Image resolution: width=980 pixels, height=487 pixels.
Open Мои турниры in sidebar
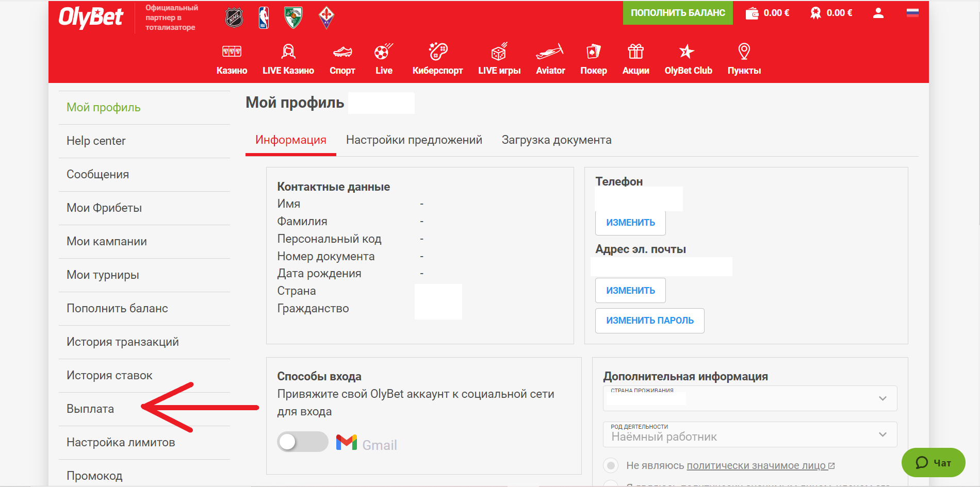pyautogui.click(x=144, y=275)
